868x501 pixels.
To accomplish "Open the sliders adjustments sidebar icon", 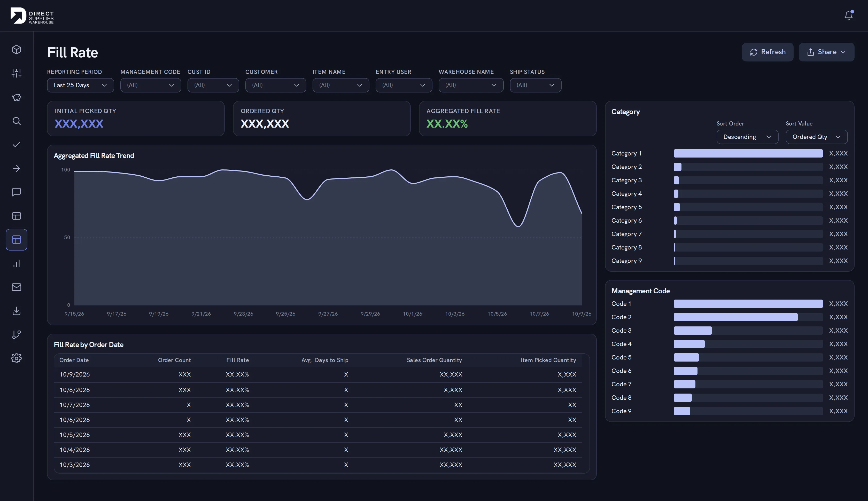I will coord(17,73).
